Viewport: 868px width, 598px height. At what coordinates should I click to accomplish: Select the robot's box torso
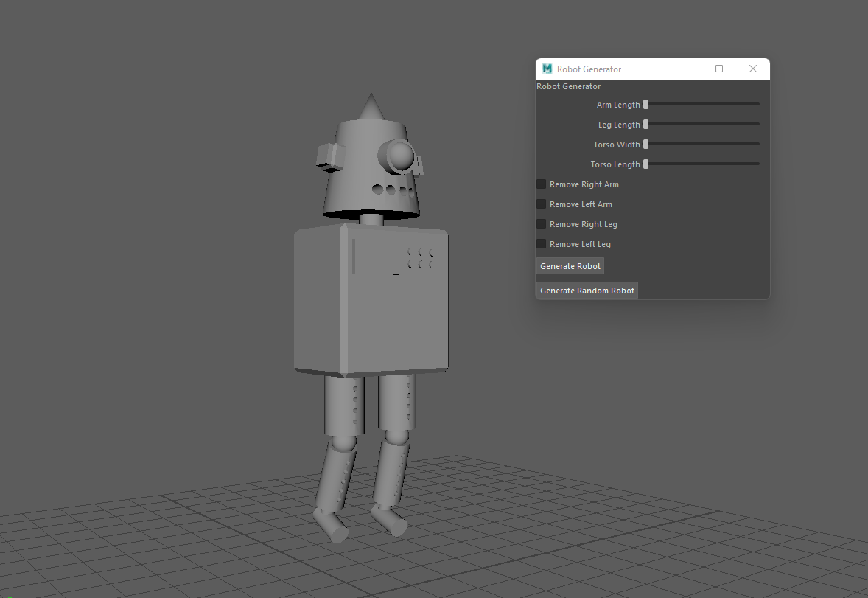click(x=371, y=300)
